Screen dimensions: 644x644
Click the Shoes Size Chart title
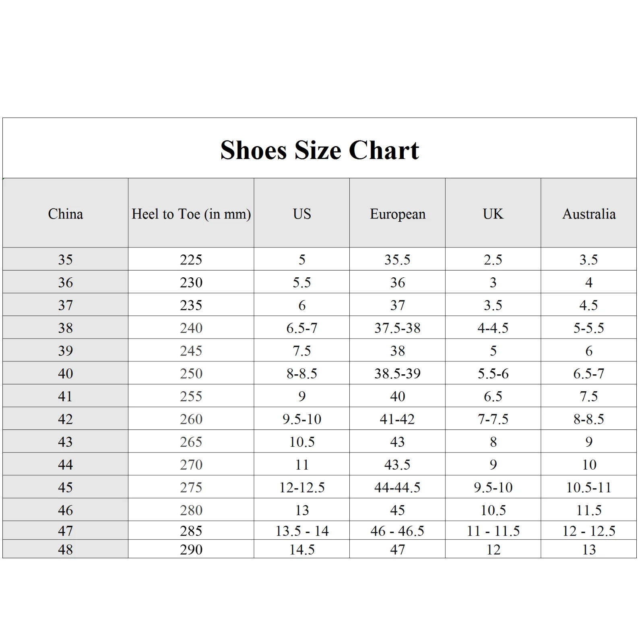(320, 150)
